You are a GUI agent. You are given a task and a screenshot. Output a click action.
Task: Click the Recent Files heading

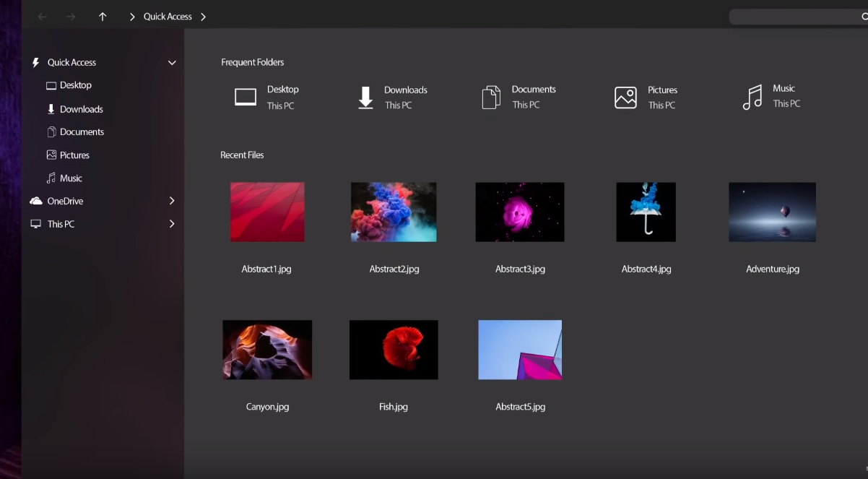click(242, 155)
